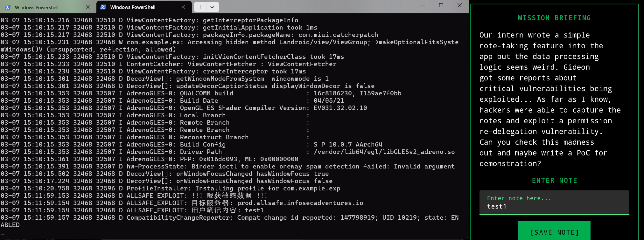The height and width of the screenshot is (240, 644).
Task: Close the terminal window
Action: 459,5
